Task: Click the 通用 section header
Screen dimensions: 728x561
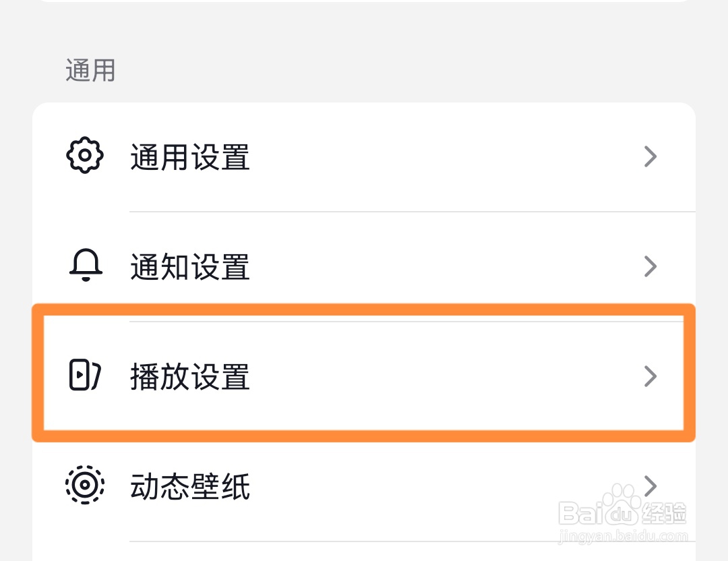Action: (x=90, y=70)
